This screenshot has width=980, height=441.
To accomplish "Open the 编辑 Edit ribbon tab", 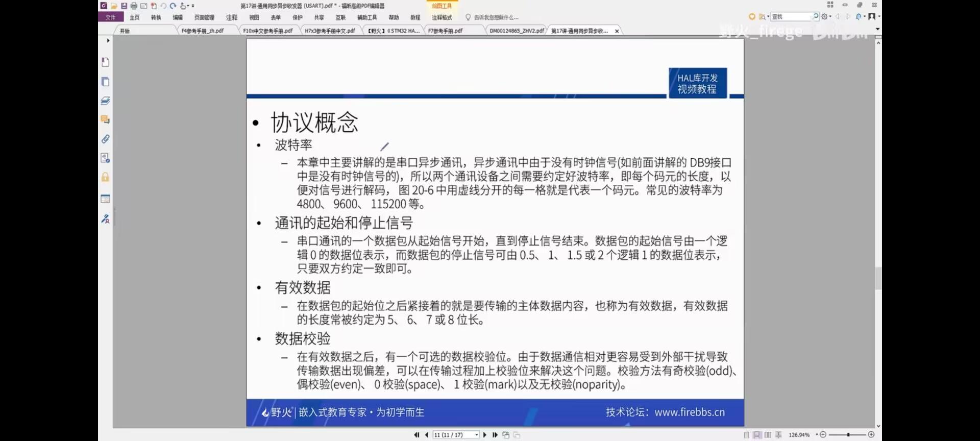I will tap(178, 17).
